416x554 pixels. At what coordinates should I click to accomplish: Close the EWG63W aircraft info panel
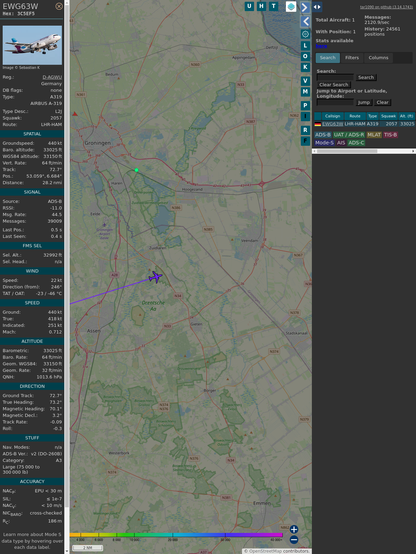click(59, 6)
